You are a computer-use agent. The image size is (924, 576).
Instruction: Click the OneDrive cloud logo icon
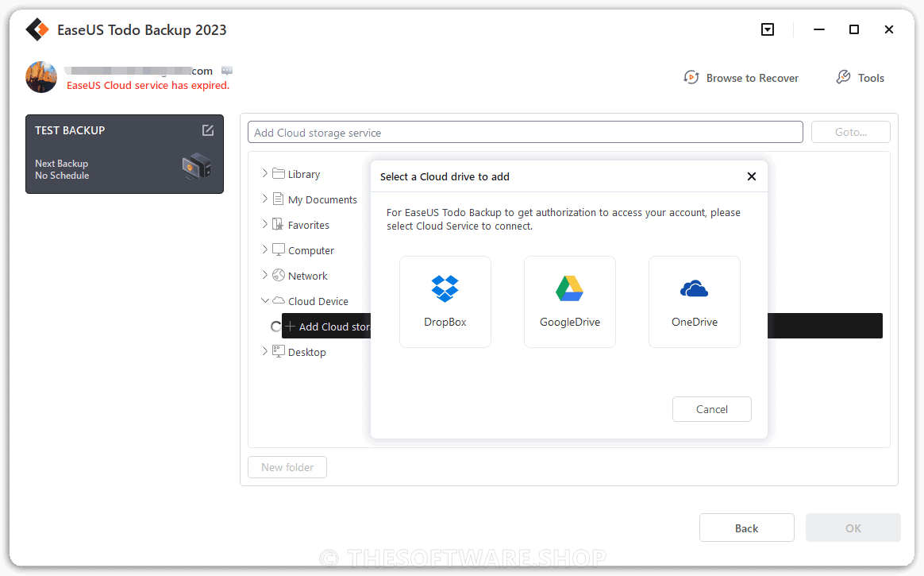coord(694,288)
